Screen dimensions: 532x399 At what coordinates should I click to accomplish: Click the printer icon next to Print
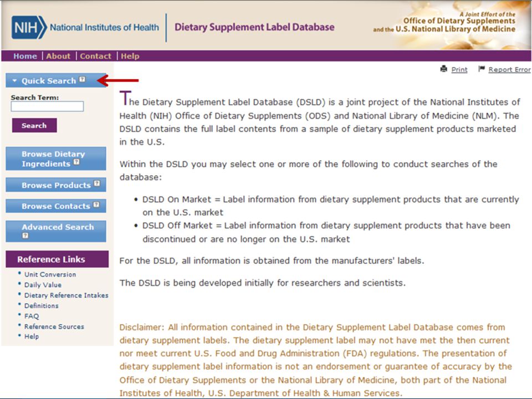coord(444,69)
